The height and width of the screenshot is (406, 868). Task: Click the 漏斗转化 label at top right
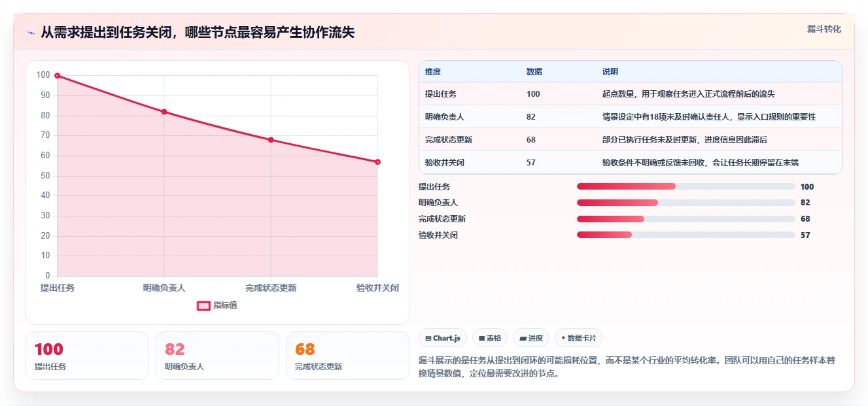pyautogui.click(x=824, y=29)
